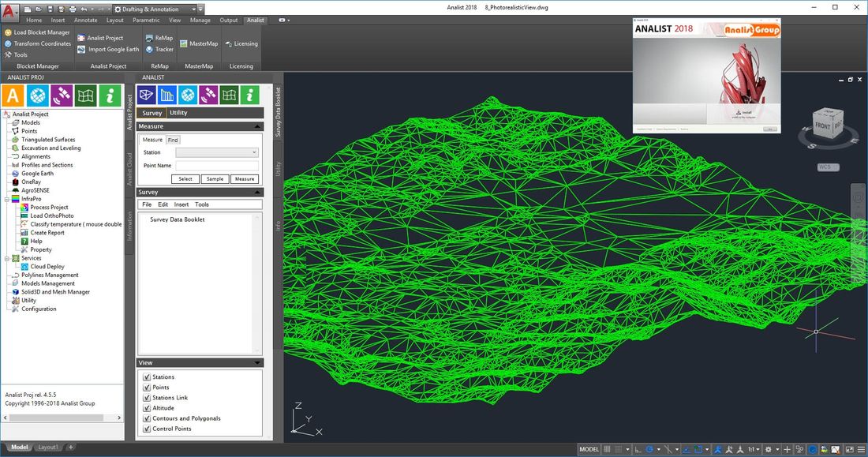Click the purple satellite icon in Analist Proj panel
Screen dimensions: 868x457
tap(62, 96)
